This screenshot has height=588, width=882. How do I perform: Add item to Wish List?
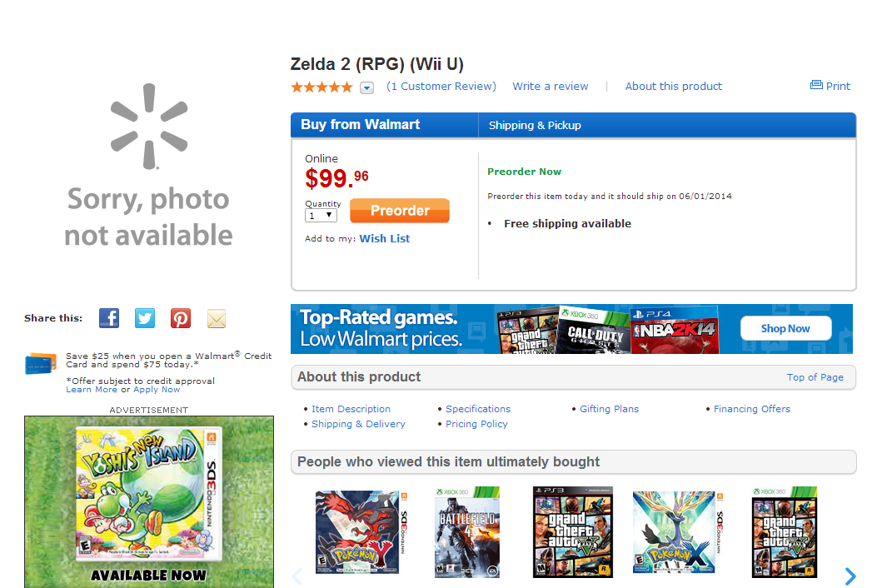385,239
